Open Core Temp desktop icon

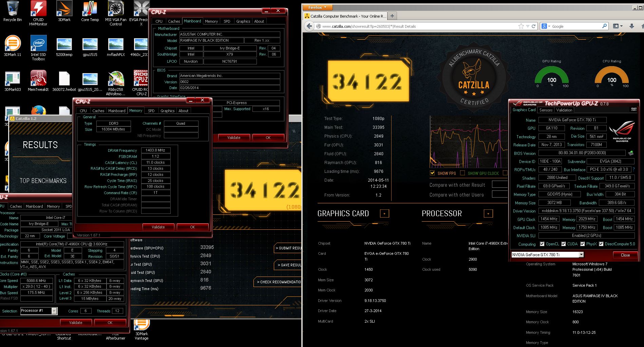pyautogui.click(x=90, y=12)
